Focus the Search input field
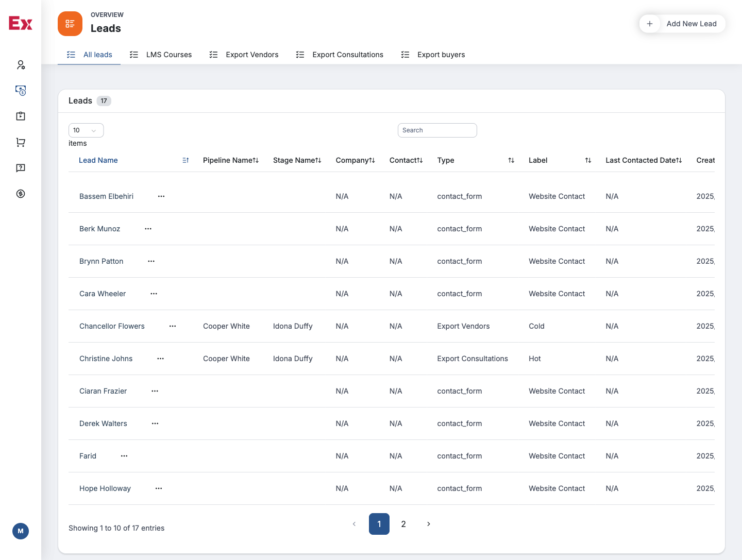 437,130
